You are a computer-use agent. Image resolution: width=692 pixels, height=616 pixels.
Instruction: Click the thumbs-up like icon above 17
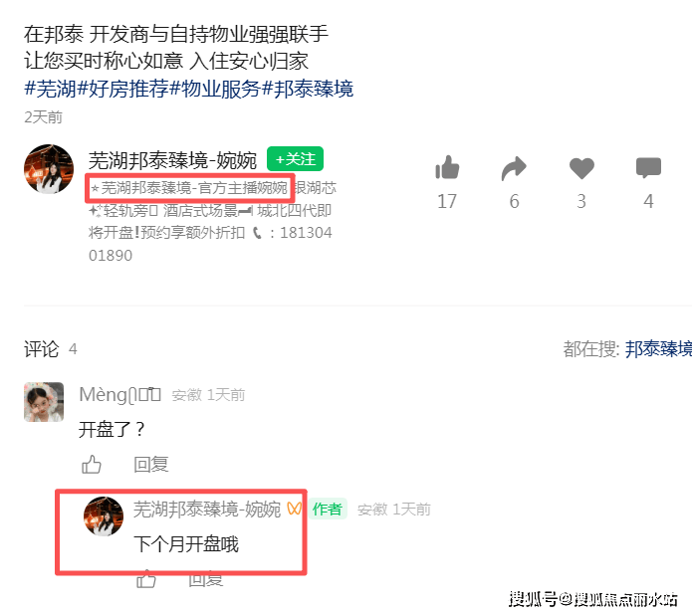click(447, 167)
